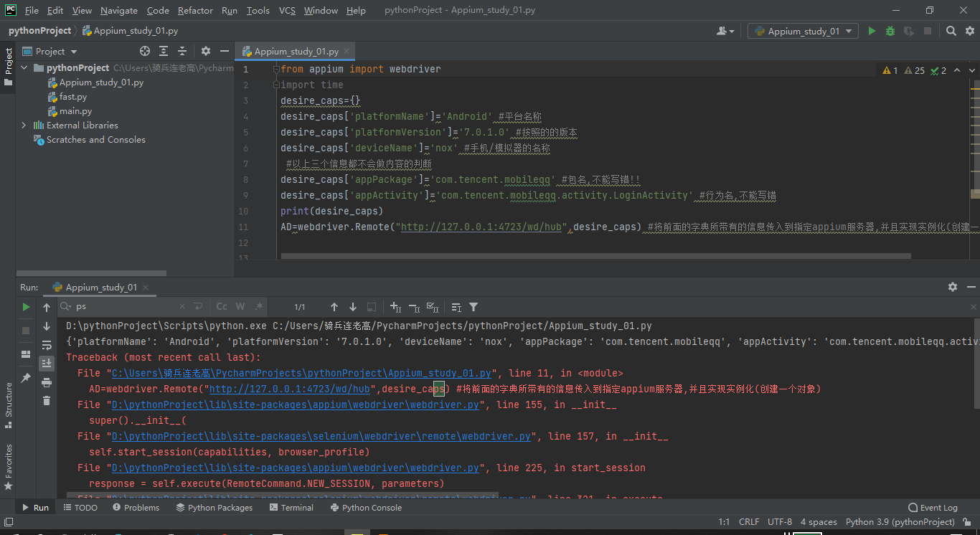980x535 pixels.
Task: Follow traceback link to Appium_study_01.py
Action: pos(301,373)
